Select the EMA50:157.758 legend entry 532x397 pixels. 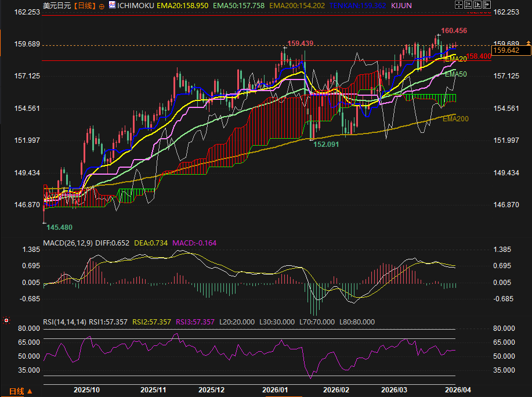pos(238,5)
